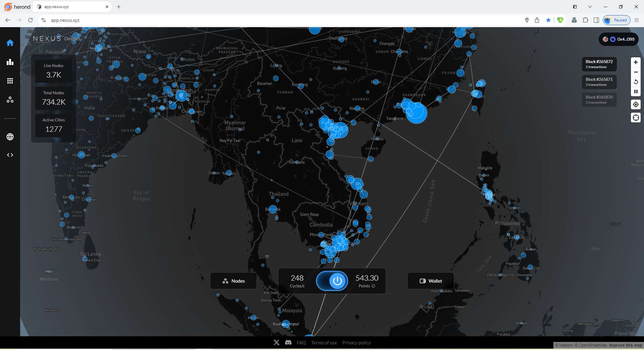This screenshot has width=644, height=350.
Task: Open site information icon in address bar
Action: point(43,20)
